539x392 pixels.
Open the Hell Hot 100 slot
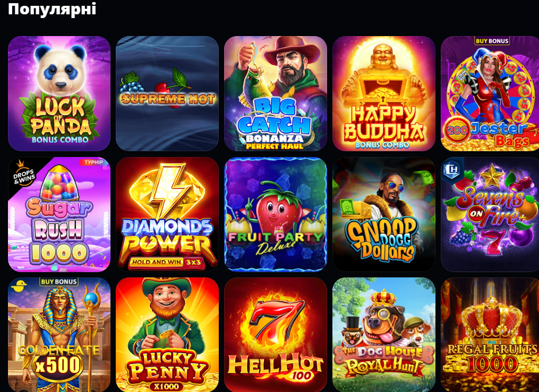pos(276,335)
